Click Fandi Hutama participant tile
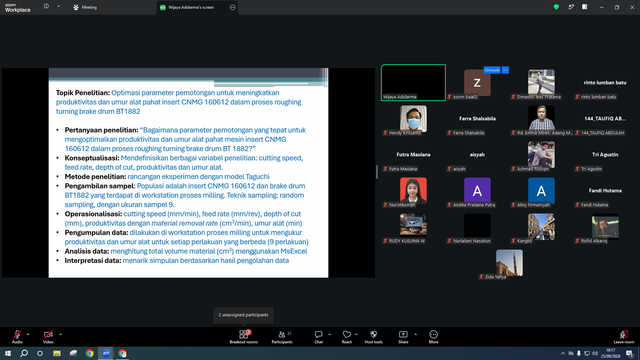 [x=605, y=191]
